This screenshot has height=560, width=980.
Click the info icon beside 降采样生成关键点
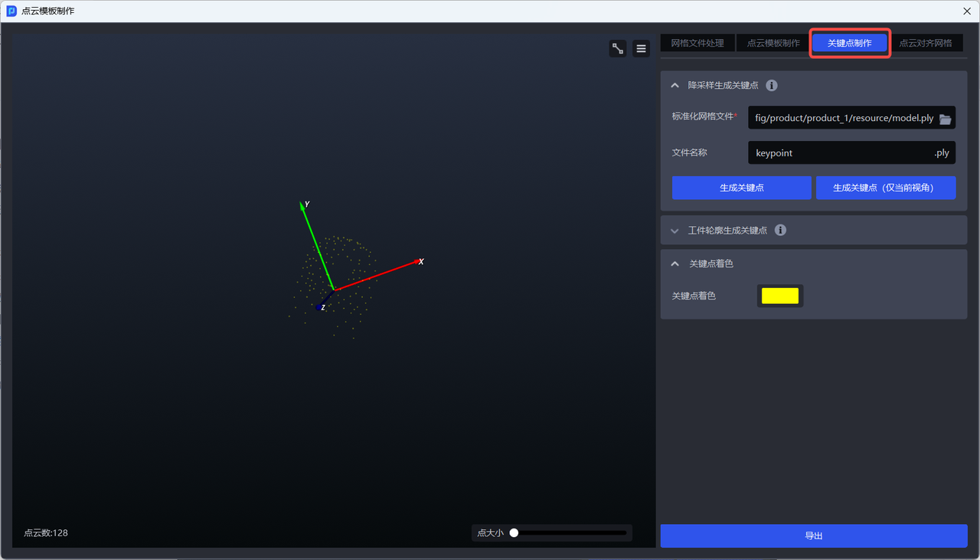click(x=772, y=86)
